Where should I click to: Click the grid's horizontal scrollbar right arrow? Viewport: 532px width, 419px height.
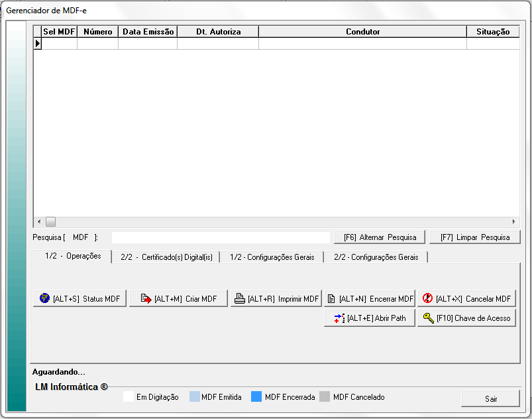(513, 221)
